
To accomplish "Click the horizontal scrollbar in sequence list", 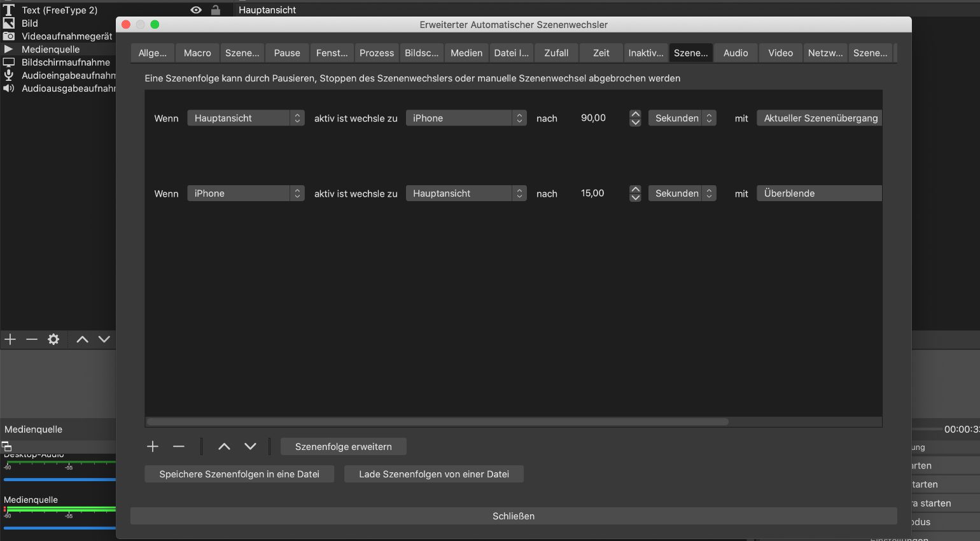I will [438, 421].
